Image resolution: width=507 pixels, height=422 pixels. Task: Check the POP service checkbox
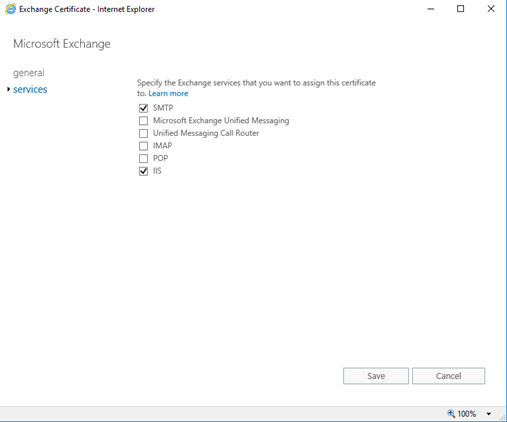coord(143,158)
